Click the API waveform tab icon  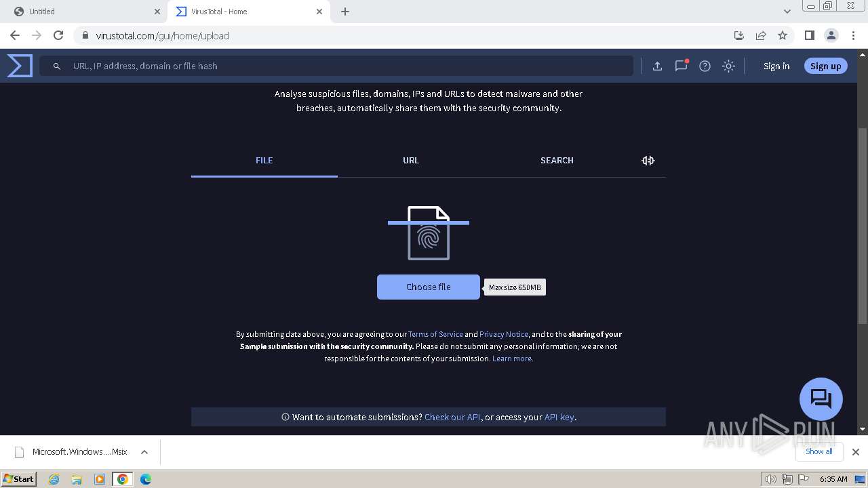pyautogui.click(x=648, y=161)
